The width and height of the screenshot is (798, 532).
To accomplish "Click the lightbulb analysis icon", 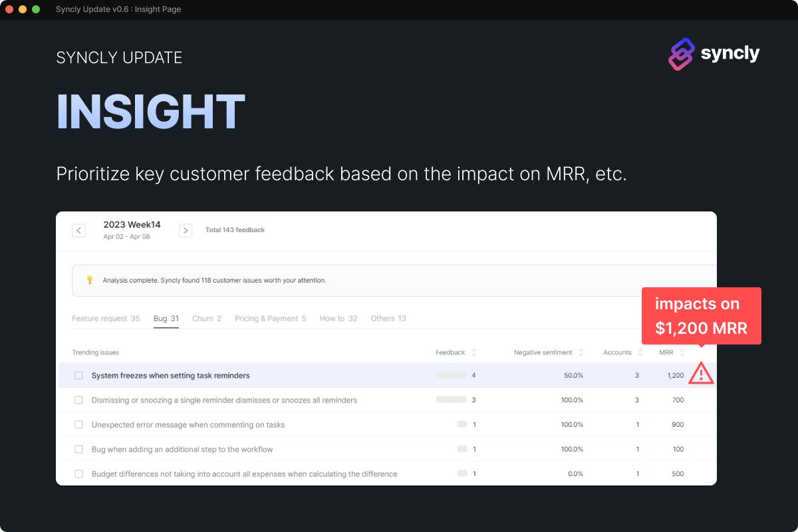I will 90,280.
